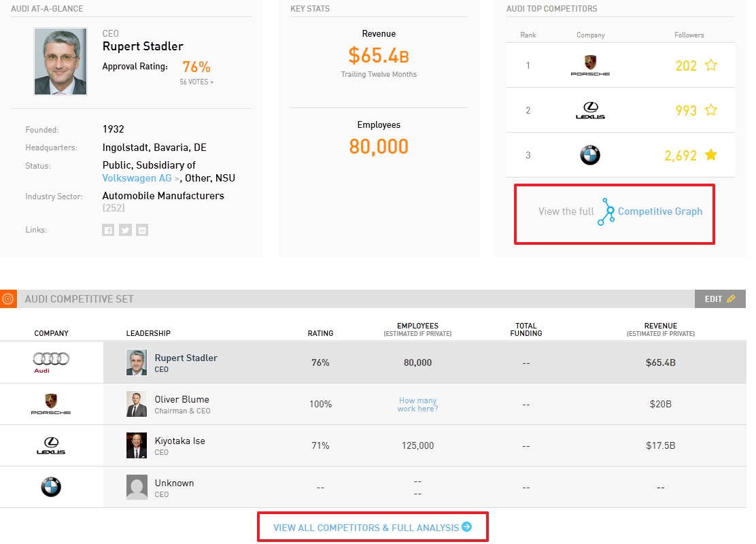756x544 pixels.
Task: Click the Competitive Graph node icon
Action: point(606,211)
